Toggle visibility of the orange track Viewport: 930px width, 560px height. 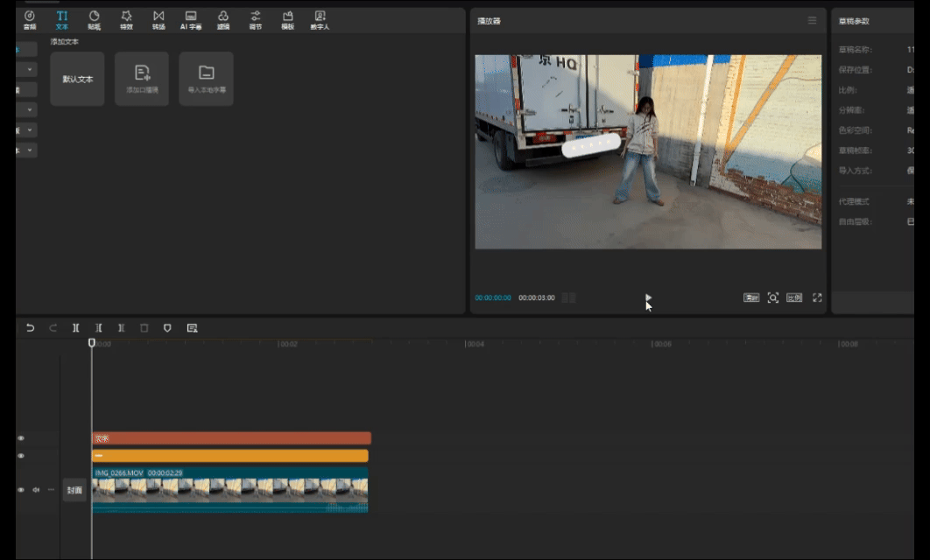click(21, 456)
